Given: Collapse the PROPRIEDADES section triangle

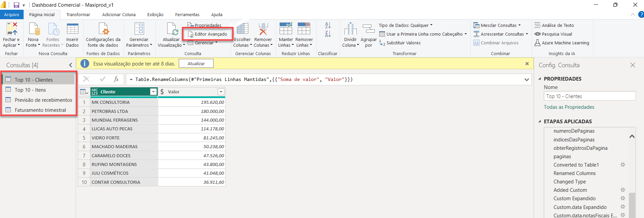Looking at the screenshot, I should (540, 79).
